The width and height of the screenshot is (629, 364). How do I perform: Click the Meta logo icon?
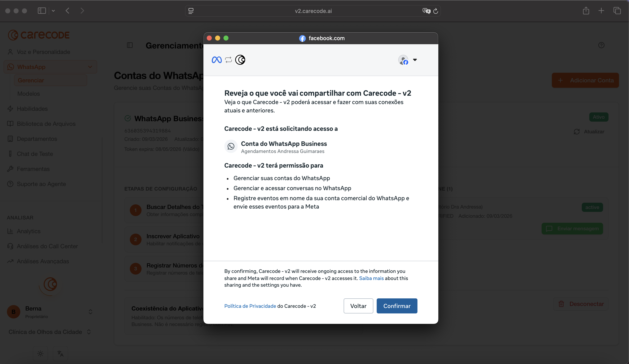(x=216, y=60)
